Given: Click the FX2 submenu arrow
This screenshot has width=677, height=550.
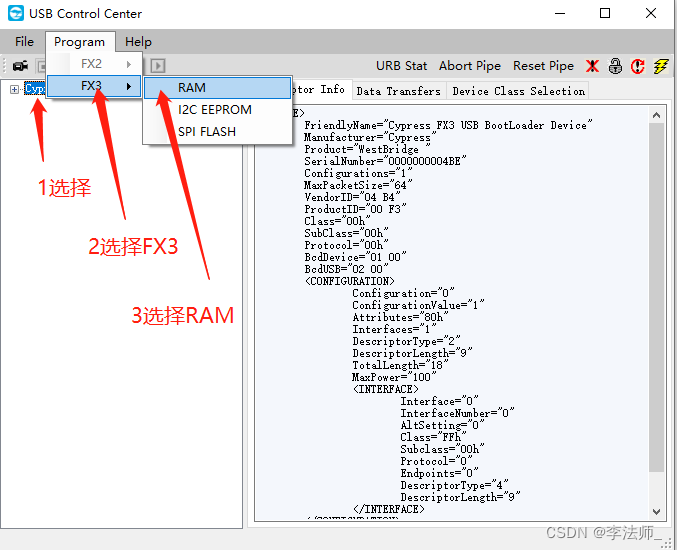Looking at the screenshot, I should pos(129,64).
